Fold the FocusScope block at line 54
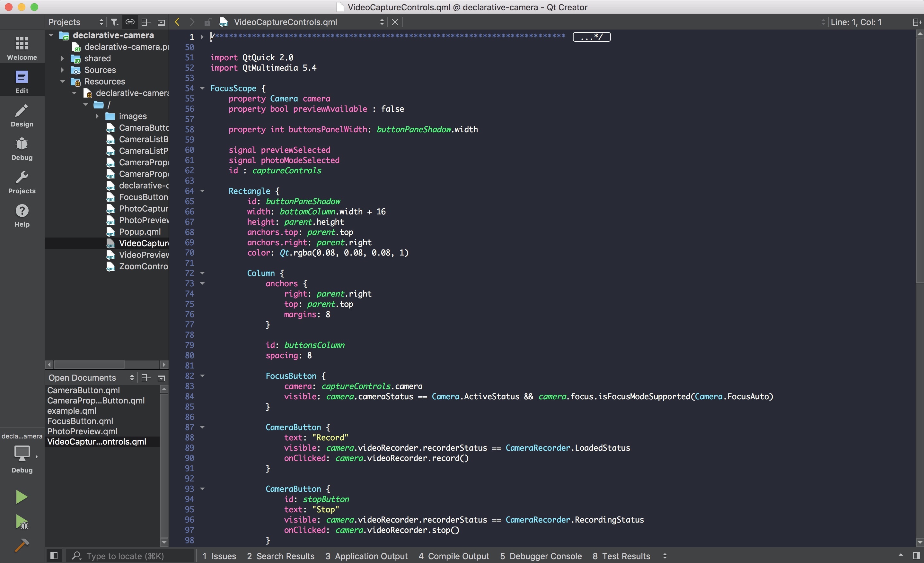This screenshot has width=924, height=563. click(203, 89)
